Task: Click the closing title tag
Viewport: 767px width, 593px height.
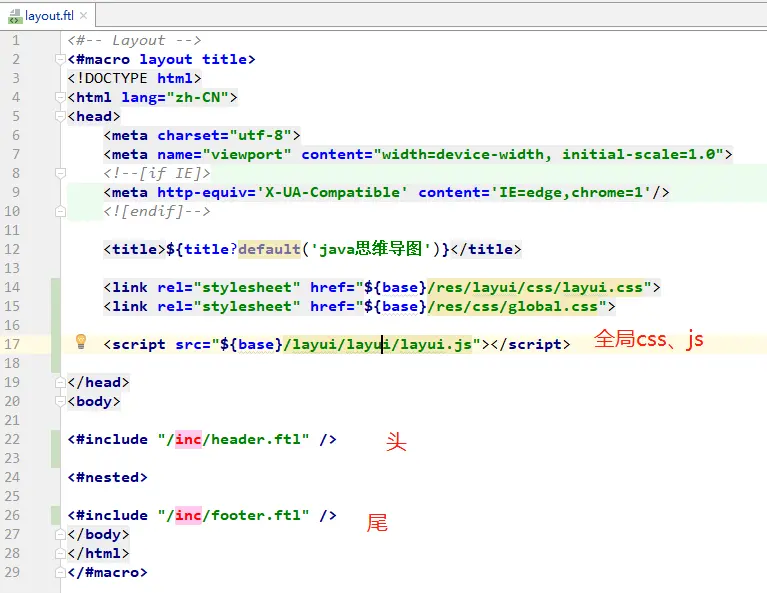Action: click(486, 249)
